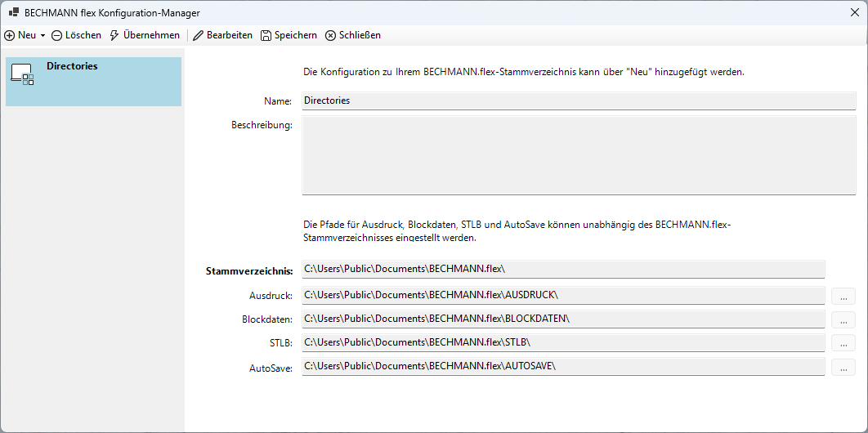The image size is (868, 433).
Task: Click into the Name text field
Action: 579,100
